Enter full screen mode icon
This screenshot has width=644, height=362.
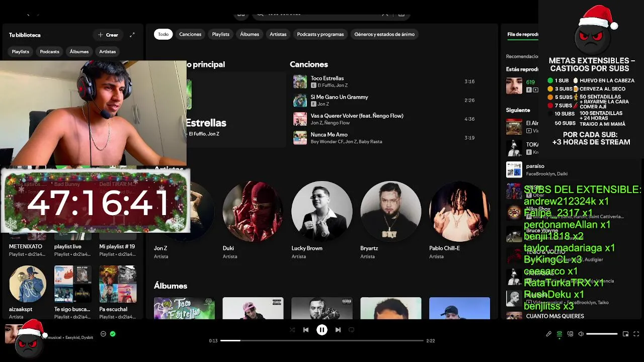636,334
